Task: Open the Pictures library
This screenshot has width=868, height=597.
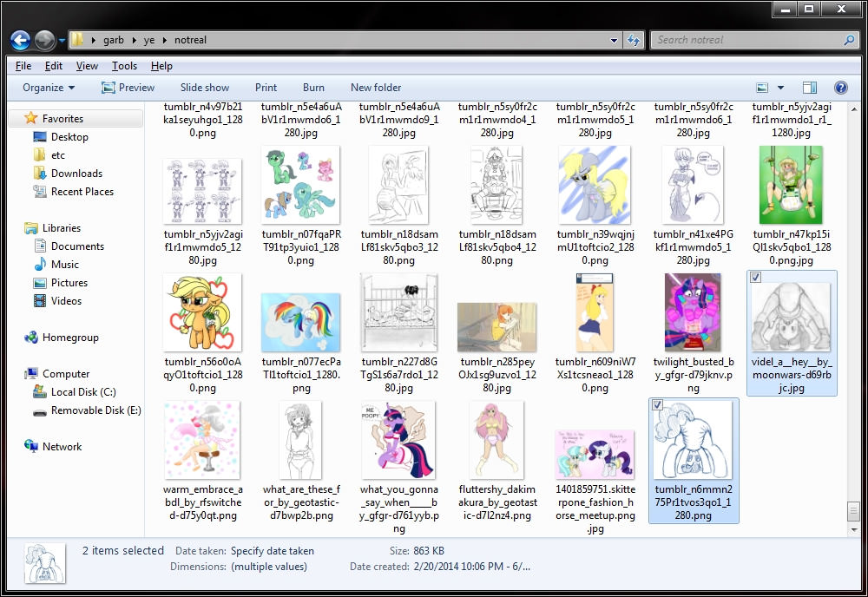Action: pyautogui.click(x=69, y=283)
